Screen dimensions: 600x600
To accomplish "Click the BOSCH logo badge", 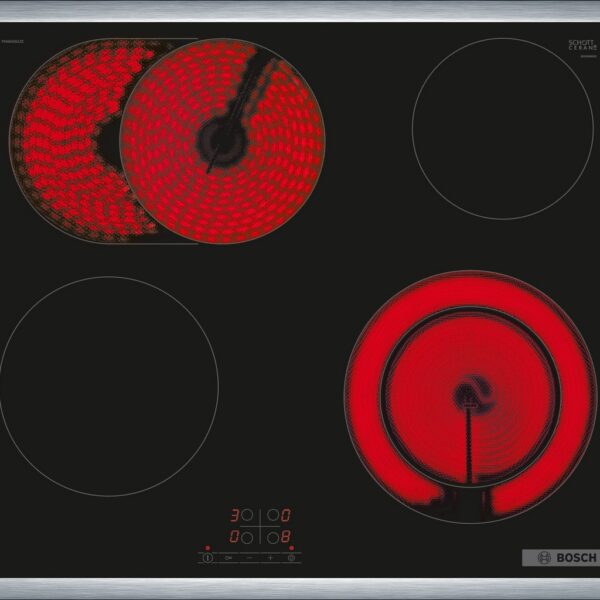I will coord(559,557).
